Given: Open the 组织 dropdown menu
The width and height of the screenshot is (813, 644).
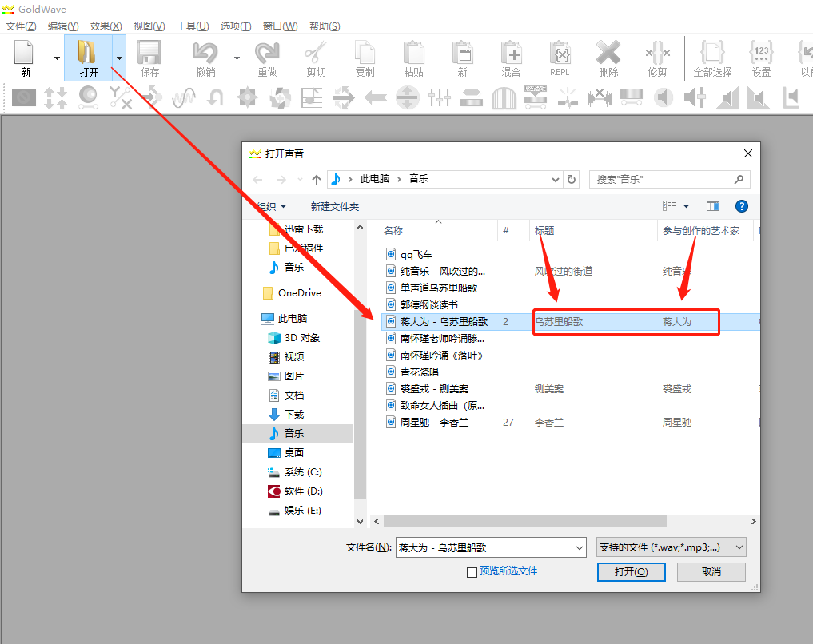Looking at the screenshot, I should [x=272, y=207].
